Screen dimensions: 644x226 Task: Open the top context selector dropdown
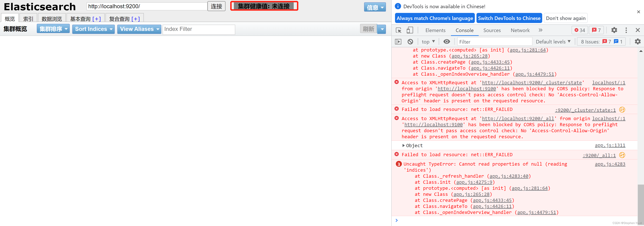pyautogui.click(x=428, y=42)
